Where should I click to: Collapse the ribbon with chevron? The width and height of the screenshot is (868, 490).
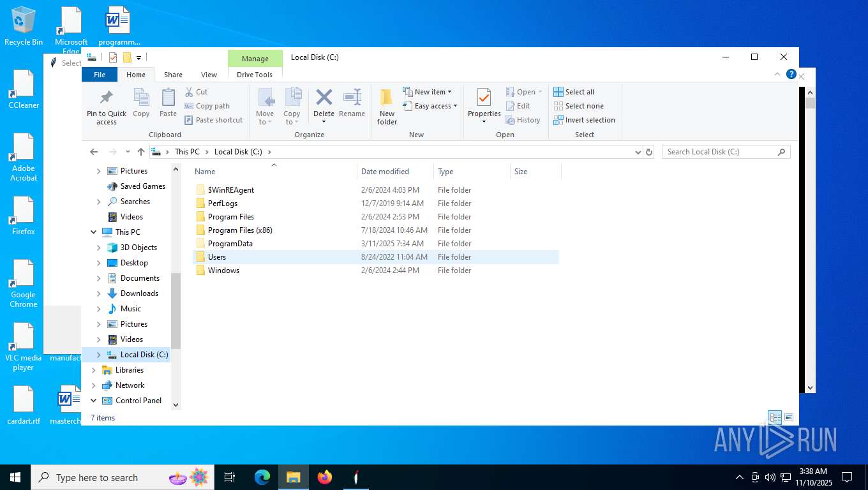coord(778,74)
